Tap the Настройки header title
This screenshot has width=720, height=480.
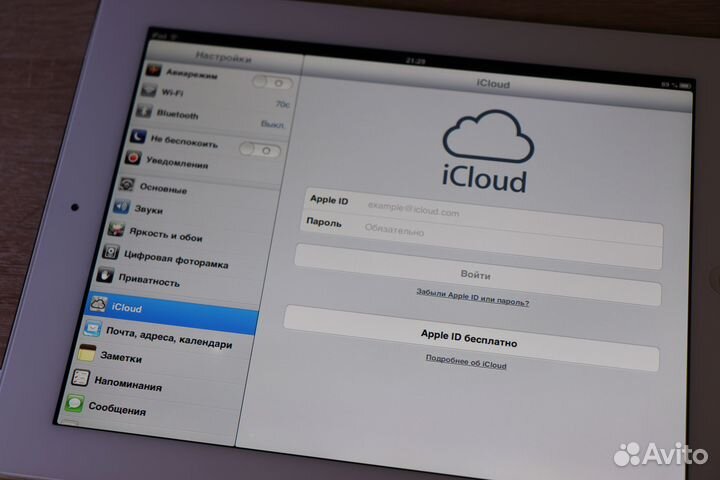coord(223,58)
